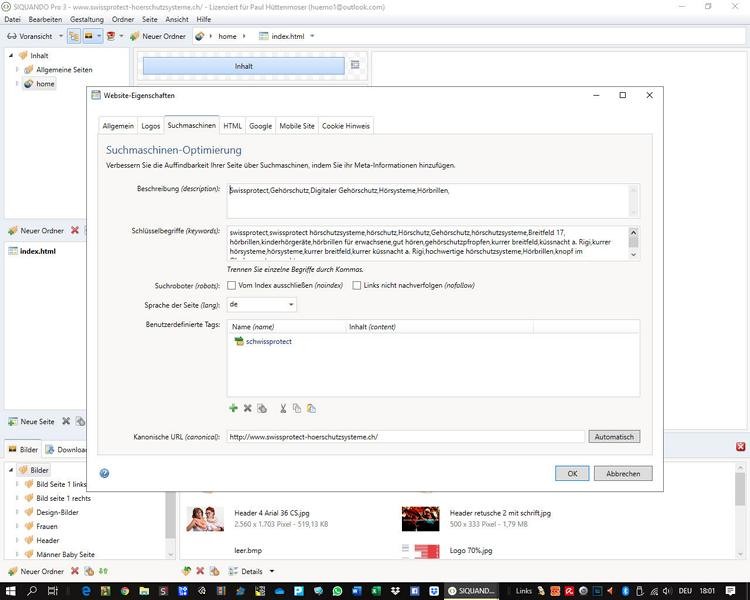Viewport: 750px width, 600px height.
Task: Toggle the image panel toolbar icon
Action: coord(89,36)
